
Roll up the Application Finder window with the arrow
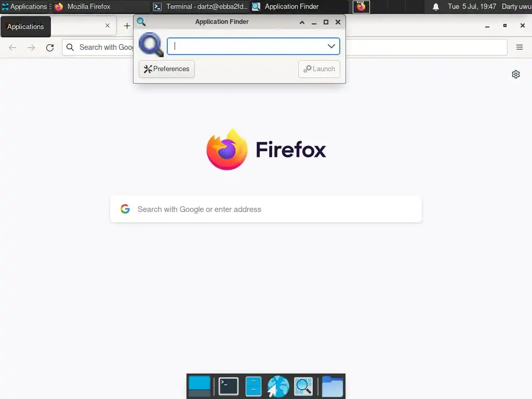coord(302,22)
